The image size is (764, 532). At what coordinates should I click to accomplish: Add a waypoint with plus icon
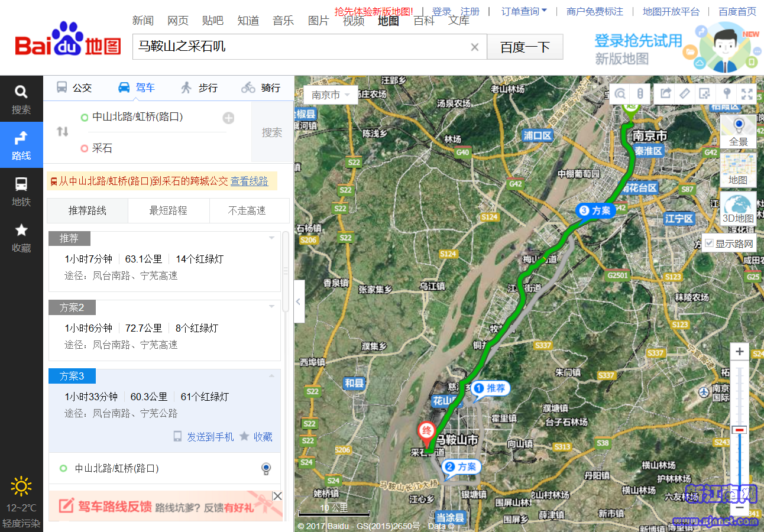[228, 118]
